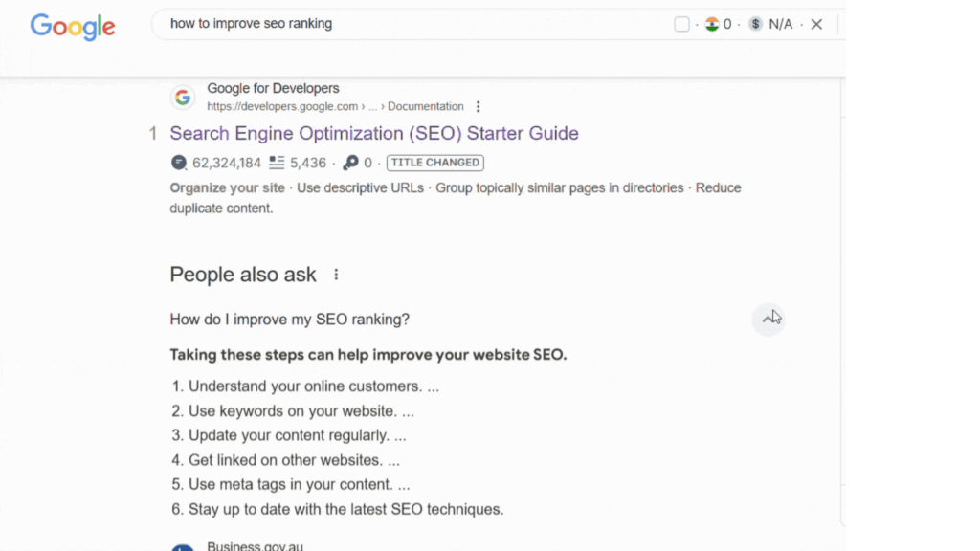Select the 'People also ask' heading
Image resolution: width=980 pixels, height=551 pixels.
click(243, 275)
